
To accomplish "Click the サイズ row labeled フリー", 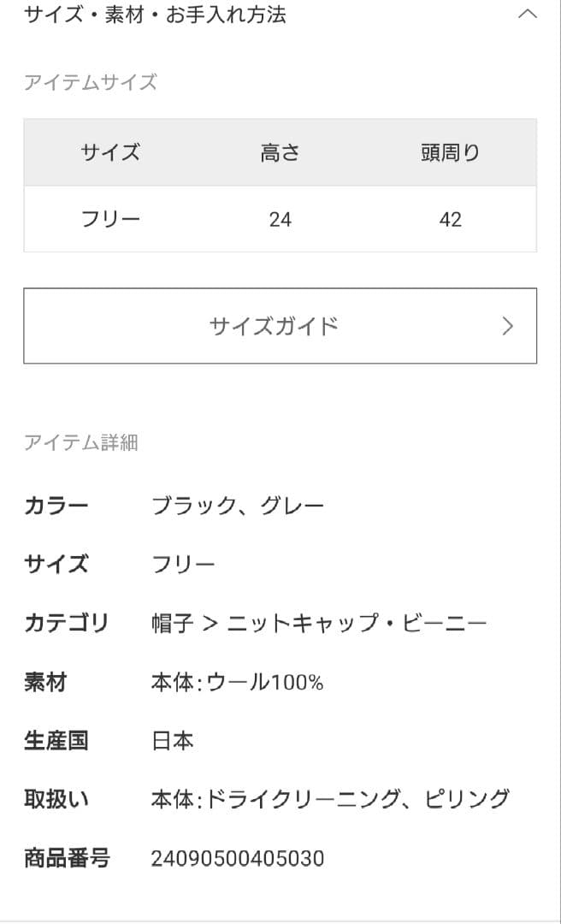I will coord(182,564).
